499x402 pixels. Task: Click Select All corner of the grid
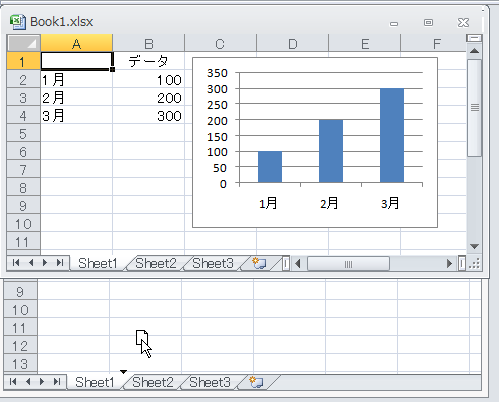pos(24,43)
